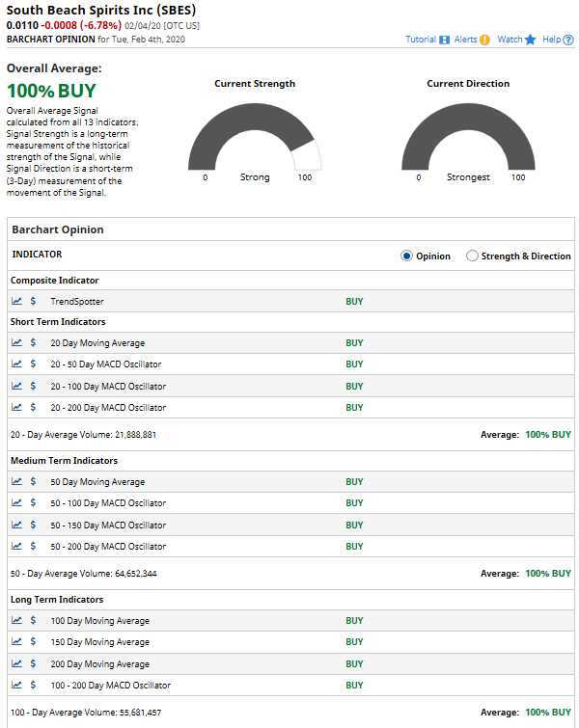Open chart icon for 100 Day Moving Average
This screenshot has width=579, height=728.
pyautogui.click(x=16, y=620)
